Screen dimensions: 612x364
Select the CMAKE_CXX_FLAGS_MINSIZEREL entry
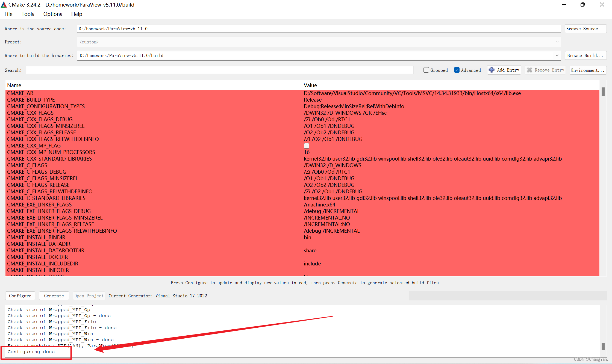(46, 126)
